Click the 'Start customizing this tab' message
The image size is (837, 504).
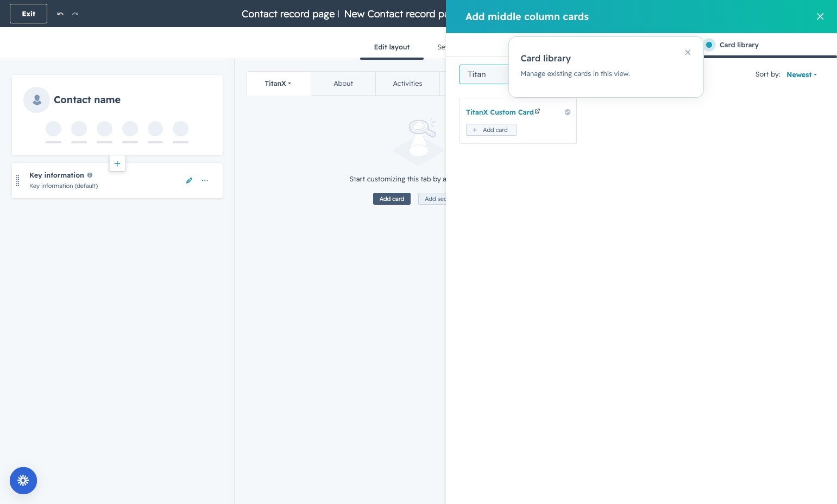point(398,179)
